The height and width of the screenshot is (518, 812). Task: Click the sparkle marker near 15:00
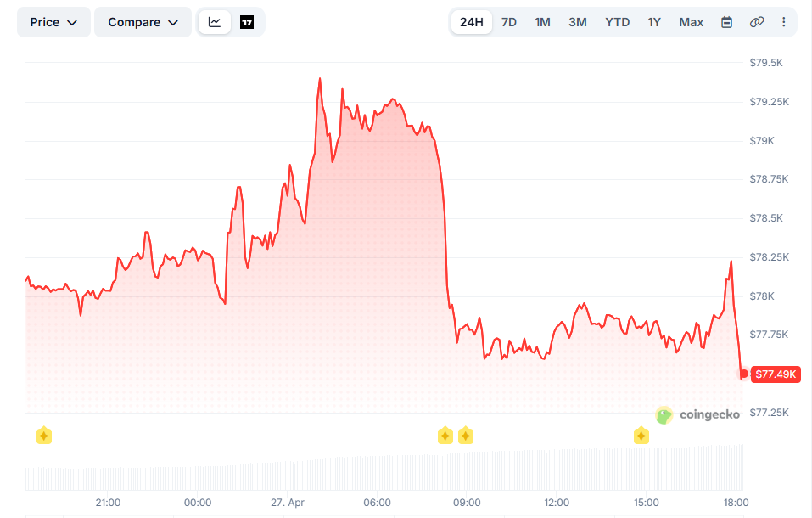(641, 436)
